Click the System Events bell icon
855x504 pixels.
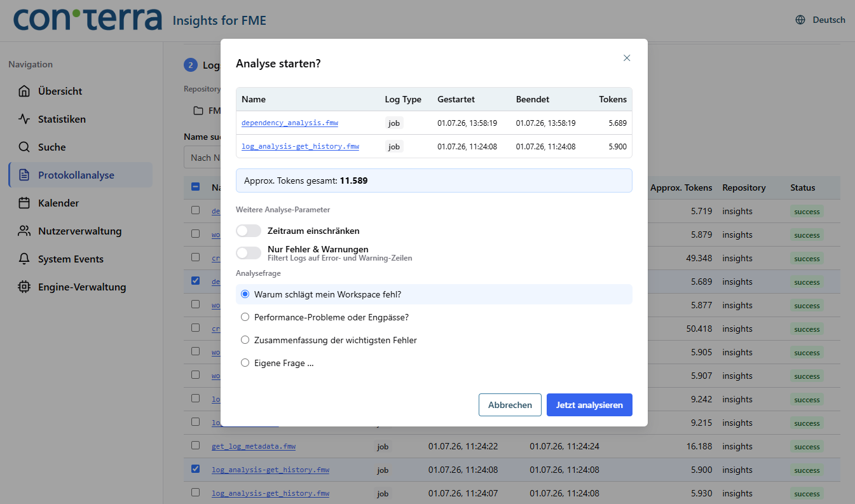point(24,259)
